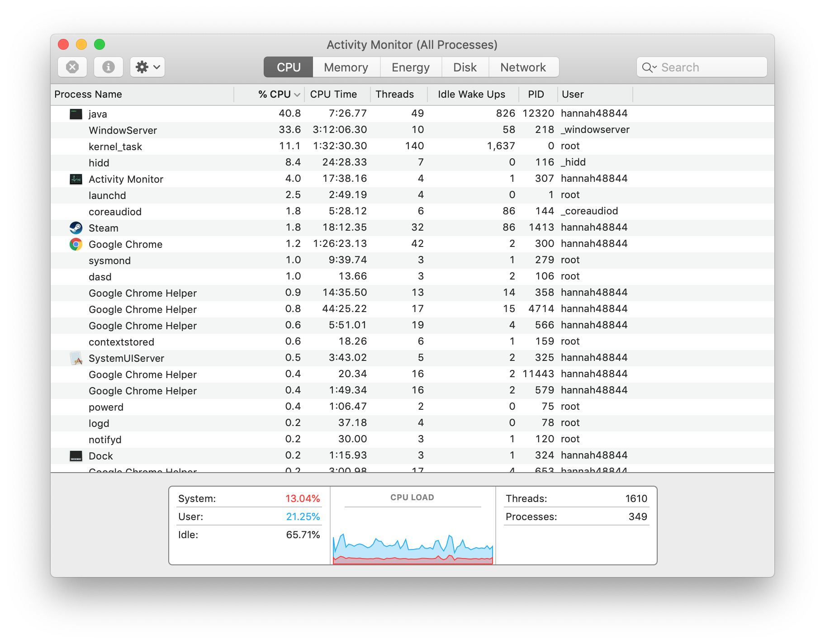Image resolution: width=825 pixels, height=644 pixels.
Task: Sort by Threads column header
Action: point(399,94)
